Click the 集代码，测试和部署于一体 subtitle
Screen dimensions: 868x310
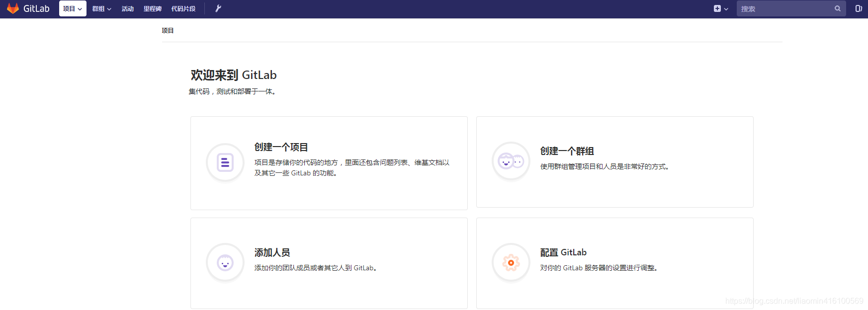click(232, 91)
